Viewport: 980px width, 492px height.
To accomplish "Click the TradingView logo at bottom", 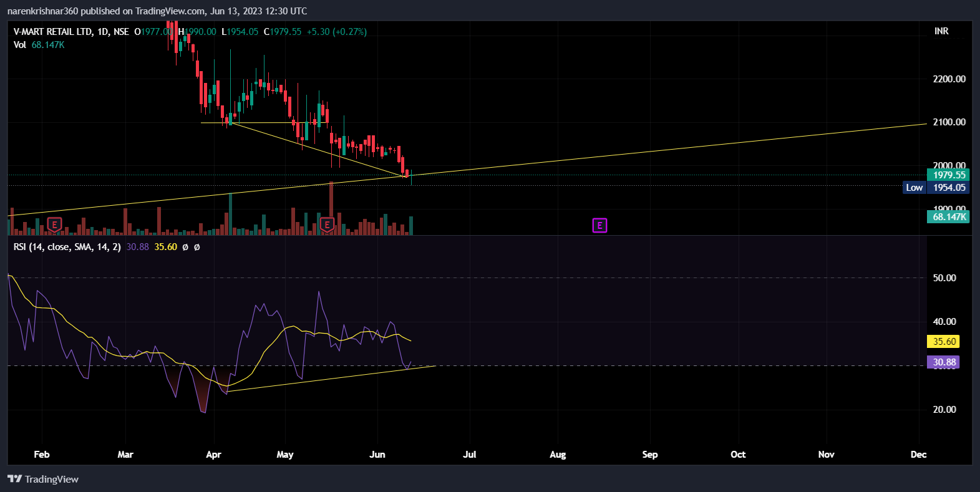I will pyautogui.click(x=43, y=479).
